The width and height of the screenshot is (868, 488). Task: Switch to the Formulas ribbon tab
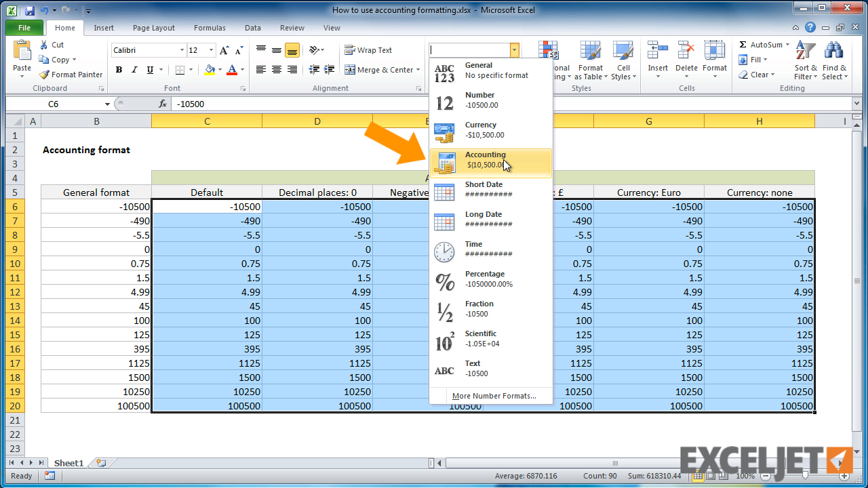(x=209, y=28)
